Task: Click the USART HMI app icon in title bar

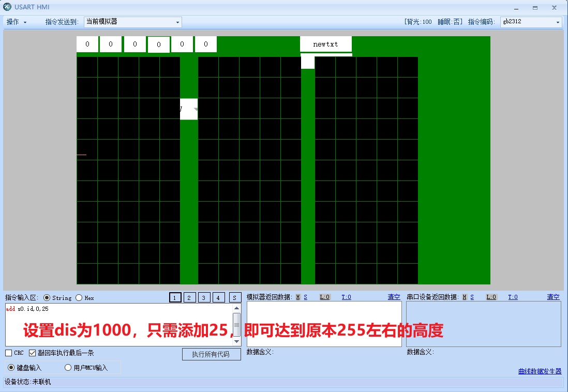Action: [x=7, y=7]
